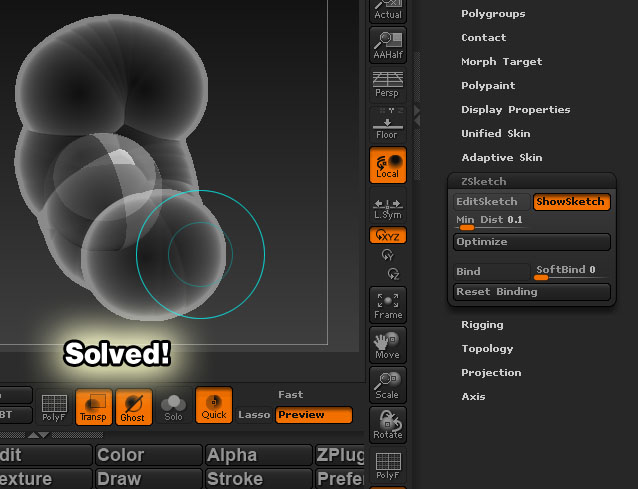Toggle Transp transparency button
Image resolution: width=638 pixels, height=489 pixels.
coord(94,407)
